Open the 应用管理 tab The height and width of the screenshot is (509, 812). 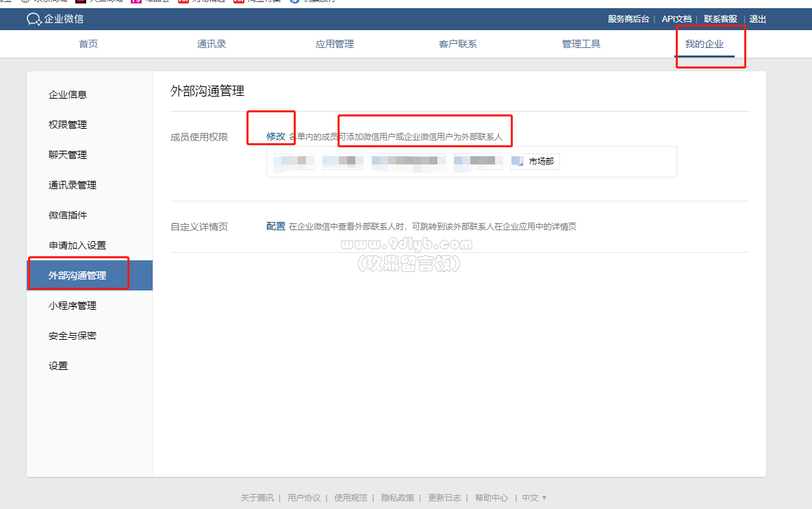[x=335, y=44]
